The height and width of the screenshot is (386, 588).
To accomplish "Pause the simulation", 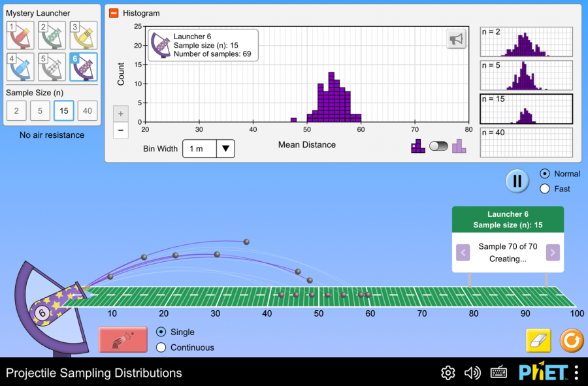I will [x=517, y=181].
